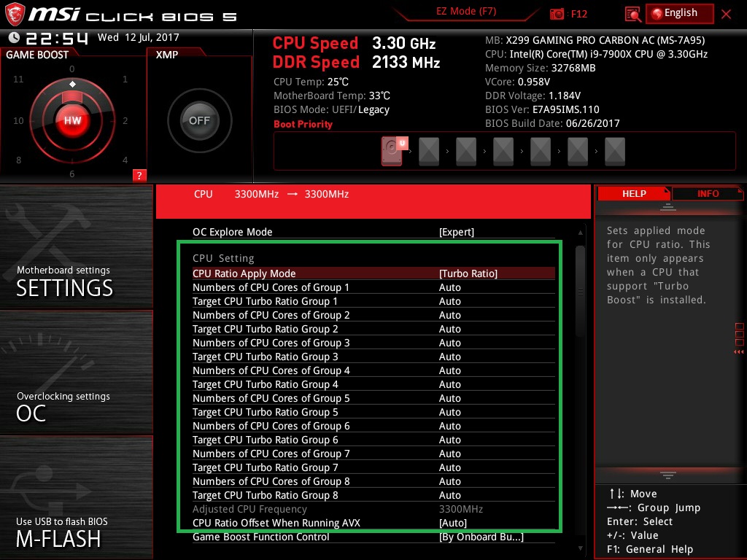Edit Target CPU Turbo Ratio Group 7
Screen dimensions: 747x560
tap(373, 467)
